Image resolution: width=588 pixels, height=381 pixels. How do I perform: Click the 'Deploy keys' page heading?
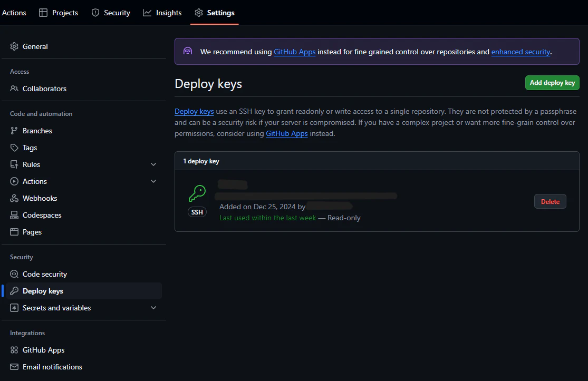pyautogui.click(x=208, y=84)
